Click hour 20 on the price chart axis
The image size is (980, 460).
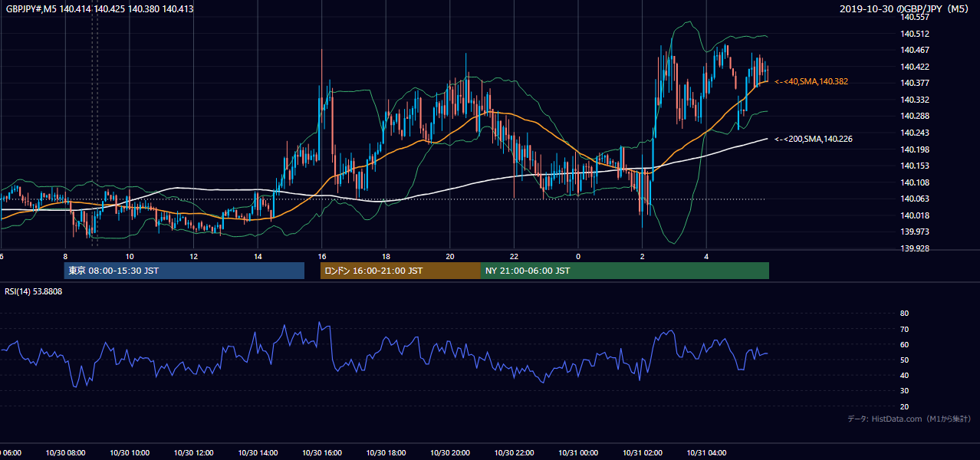[x=449, y=256]
